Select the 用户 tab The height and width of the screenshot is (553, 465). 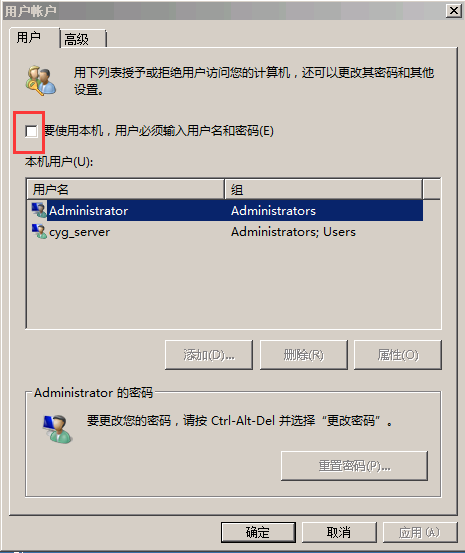point(34,37)
